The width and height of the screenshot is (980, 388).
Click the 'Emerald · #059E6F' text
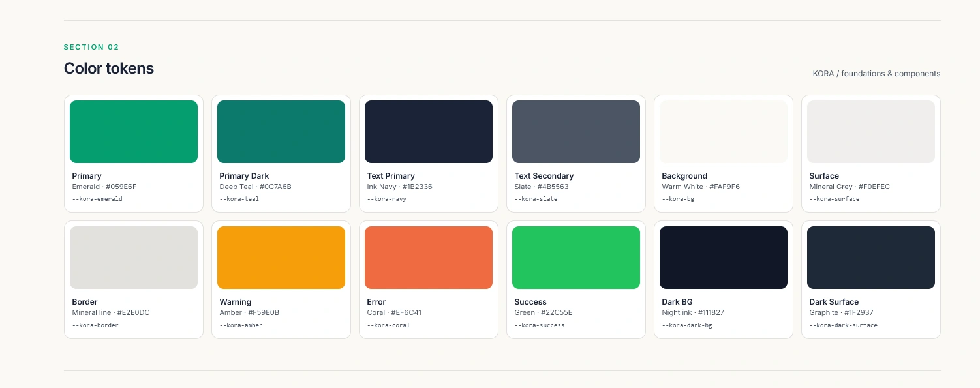(104, 187)
